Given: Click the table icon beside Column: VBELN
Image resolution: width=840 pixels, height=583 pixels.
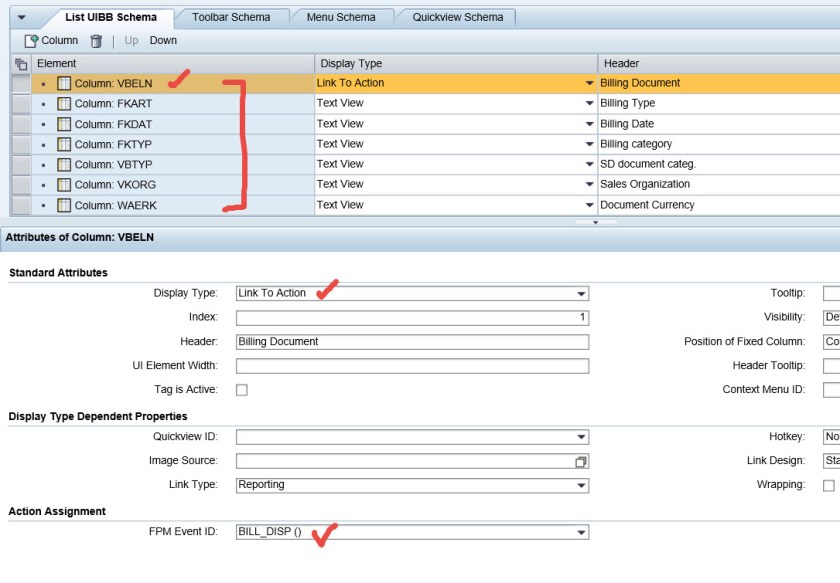Looking at the screenshot, I should click(x=64, y=84).
